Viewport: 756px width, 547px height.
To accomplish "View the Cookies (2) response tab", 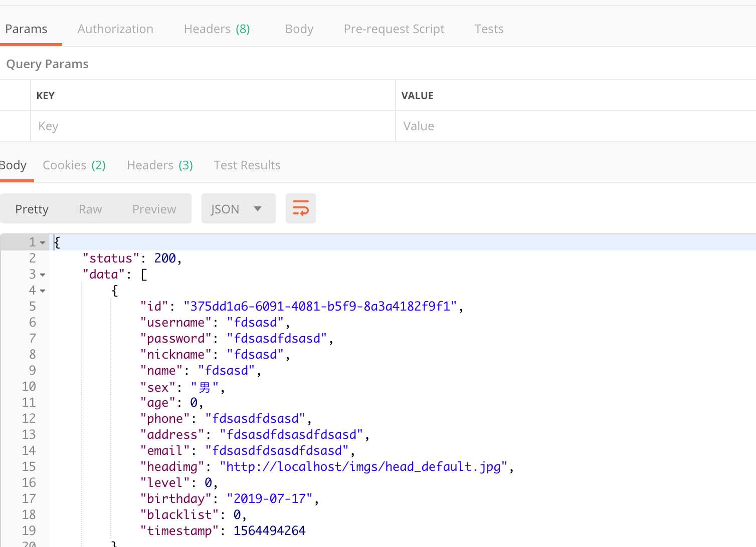I will pos(74,165).
